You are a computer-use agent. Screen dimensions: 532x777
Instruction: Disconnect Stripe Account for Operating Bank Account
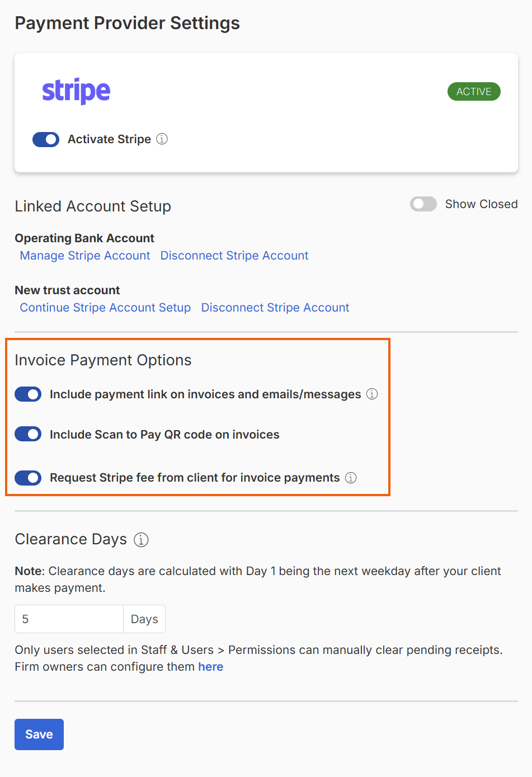(x=234, y=256)
